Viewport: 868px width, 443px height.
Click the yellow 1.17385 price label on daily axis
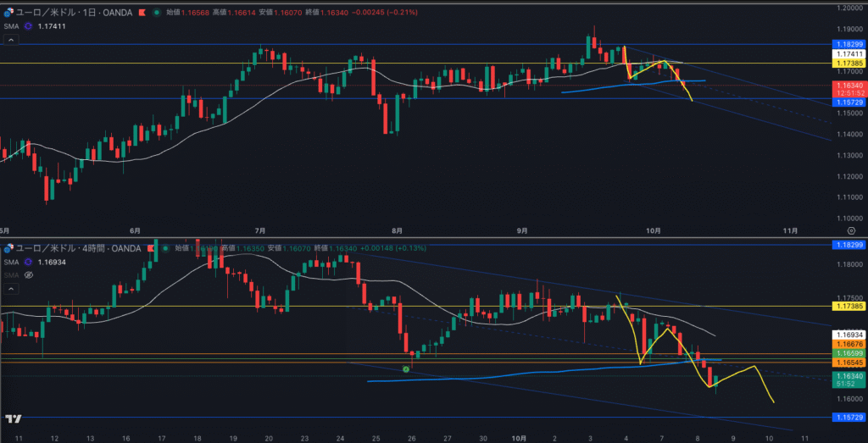click(x=849, y=64)
